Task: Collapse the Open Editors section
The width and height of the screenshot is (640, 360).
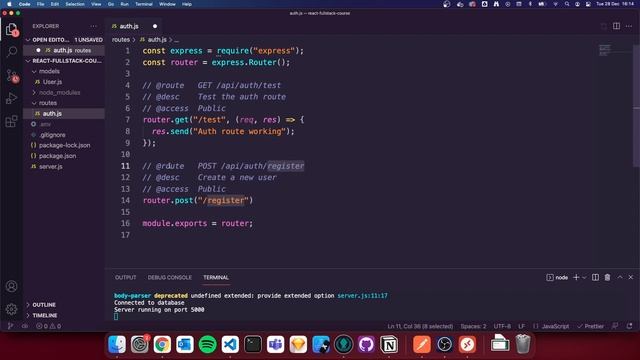Action: [x=28, y=40]
